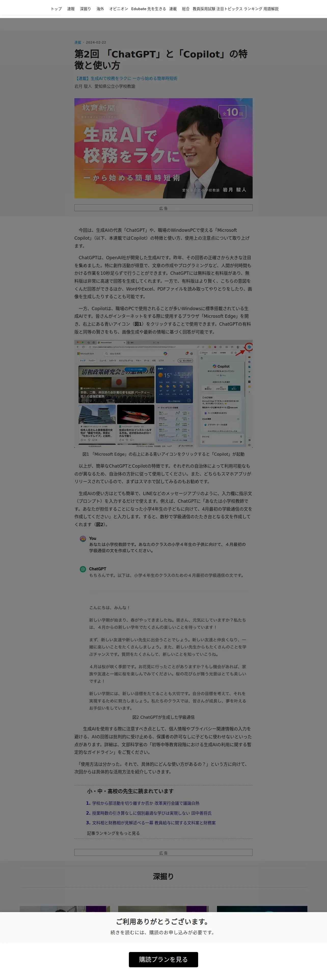Click the ChatGPT logo avatar in the chat figure
The height and width of the screenshot is (980, 327).
tap(83, 569)
